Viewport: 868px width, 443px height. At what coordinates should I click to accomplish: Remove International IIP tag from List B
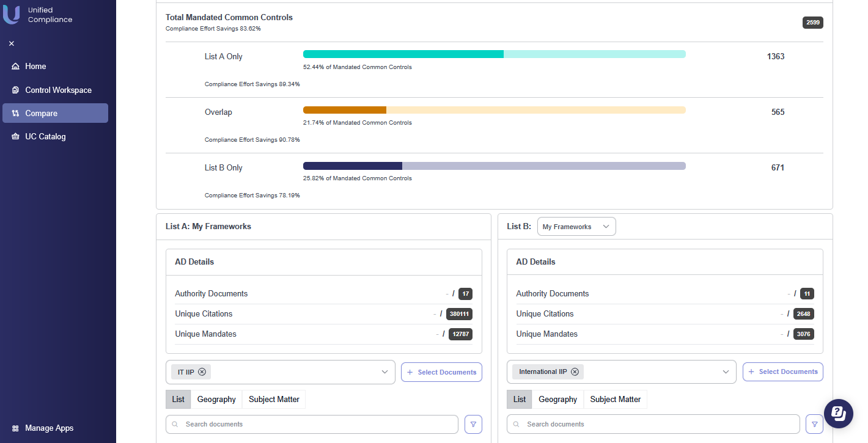pos(575,372)
